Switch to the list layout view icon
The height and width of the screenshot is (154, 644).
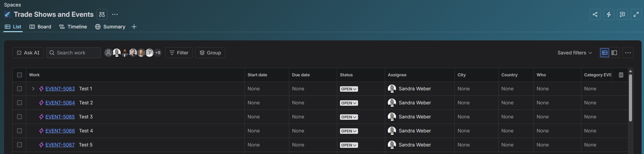click(605, 53)
